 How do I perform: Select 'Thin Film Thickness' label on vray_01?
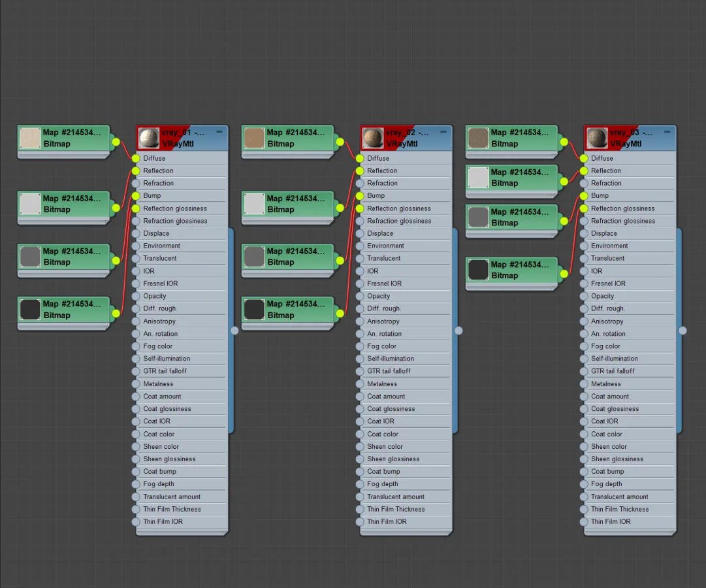172,509
